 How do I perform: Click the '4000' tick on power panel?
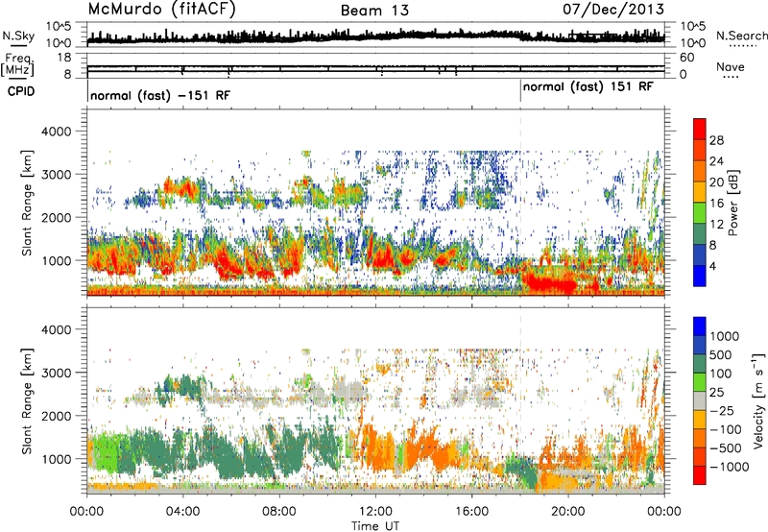(59, 132)
